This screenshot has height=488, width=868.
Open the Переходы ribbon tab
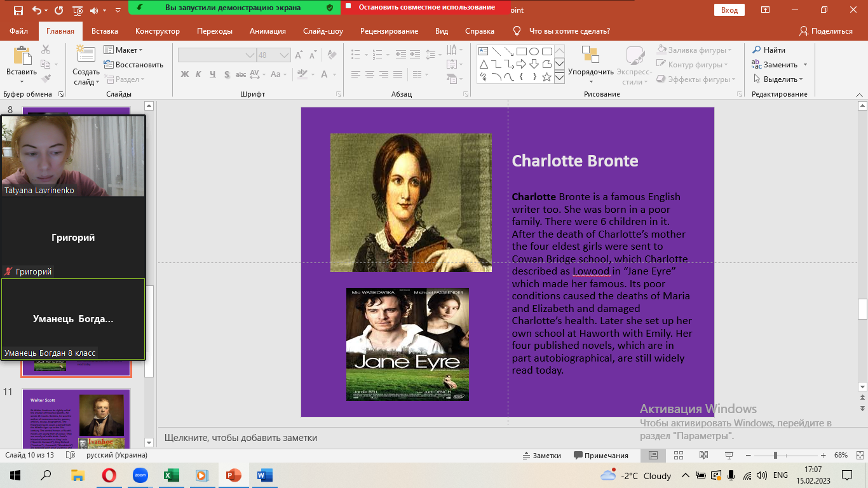(215, 31)
